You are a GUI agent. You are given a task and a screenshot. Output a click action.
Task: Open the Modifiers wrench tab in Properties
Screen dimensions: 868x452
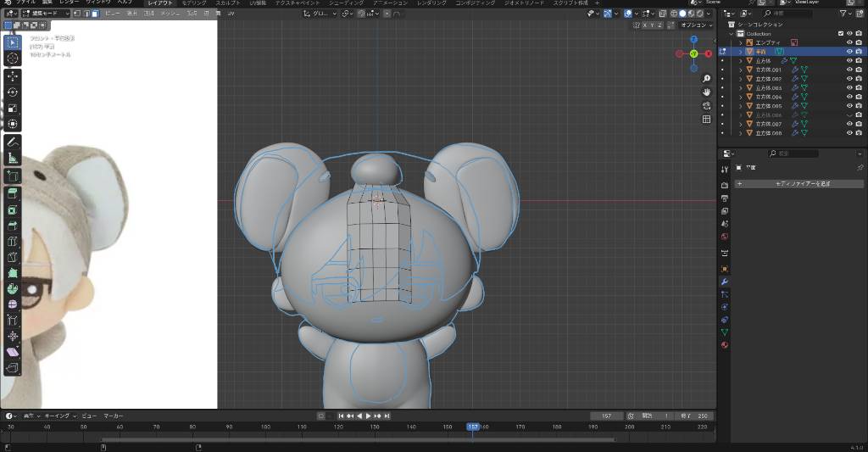724,281
